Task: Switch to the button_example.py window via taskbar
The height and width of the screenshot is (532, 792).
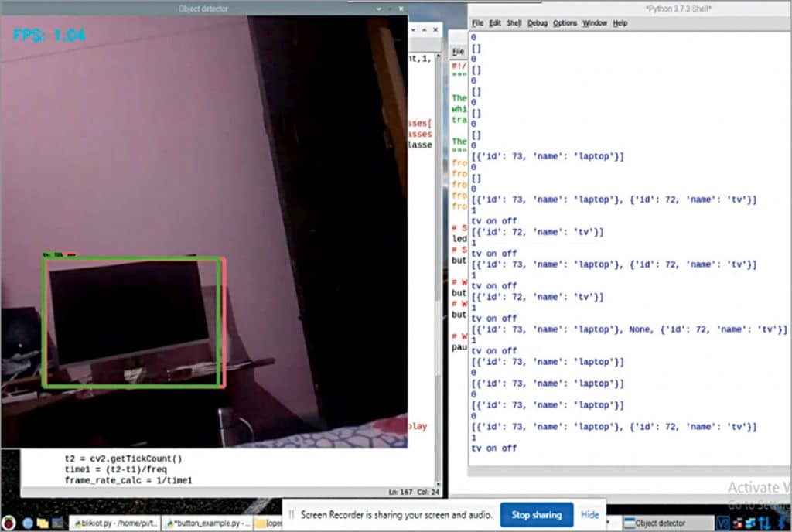Action: [205, 523]
